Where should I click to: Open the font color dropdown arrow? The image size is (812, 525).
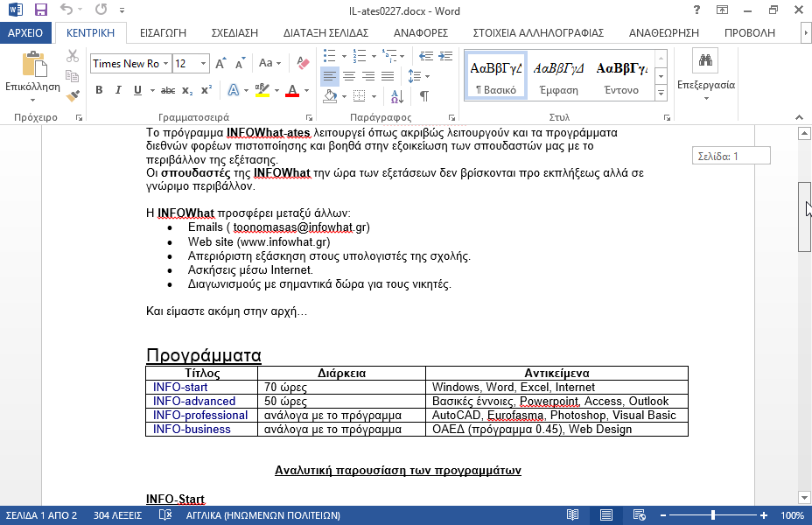click(306, 91)
